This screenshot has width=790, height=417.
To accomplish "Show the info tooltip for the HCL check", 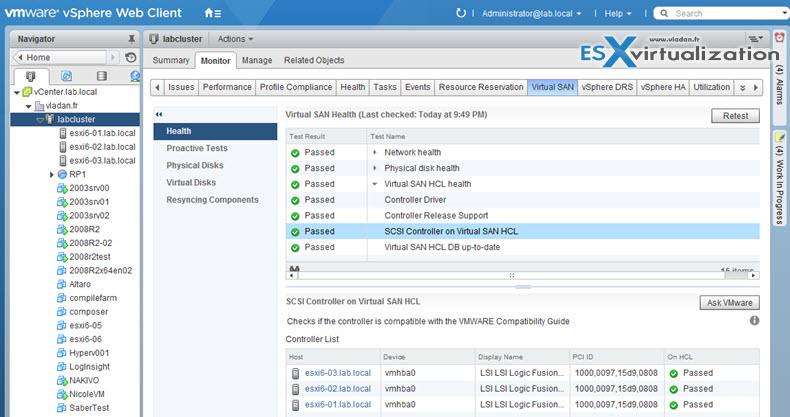I will point(754,320).
